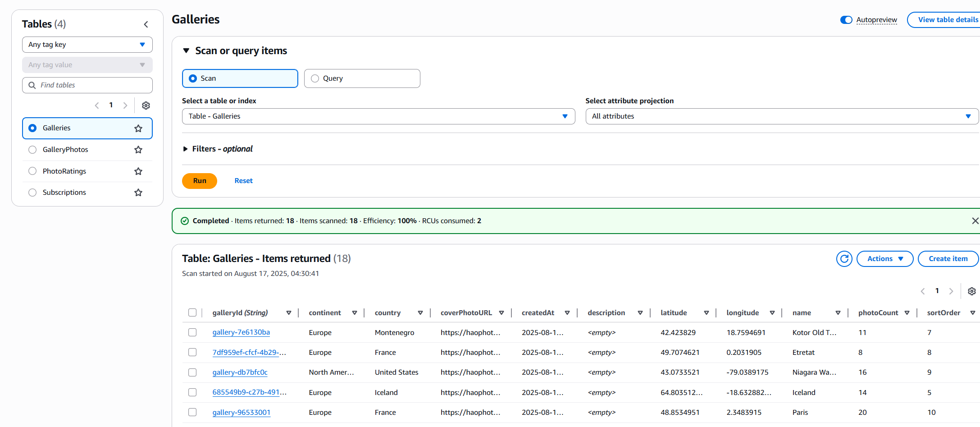
Task: Click the Find tables search field
Action: coord(87,85)
